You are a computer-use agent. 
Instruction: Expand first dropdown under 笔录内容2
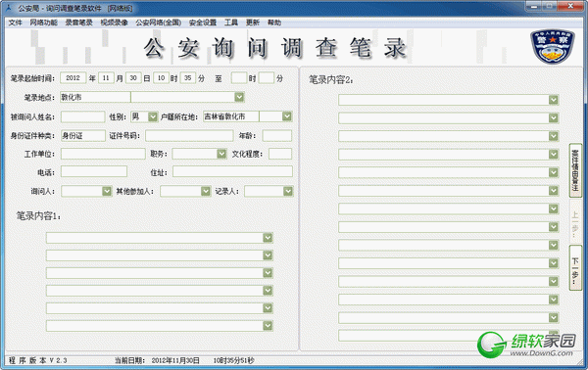click(554, 100)
